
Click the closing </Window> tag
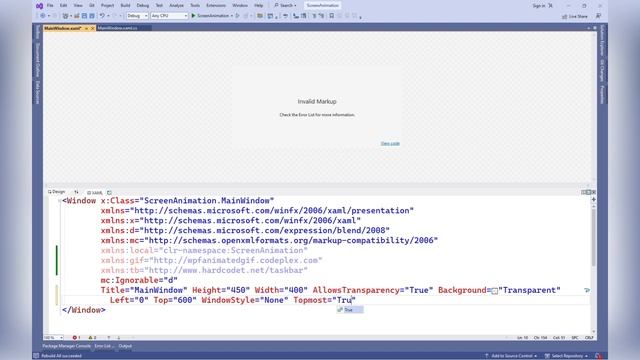[x=84, y=310]
